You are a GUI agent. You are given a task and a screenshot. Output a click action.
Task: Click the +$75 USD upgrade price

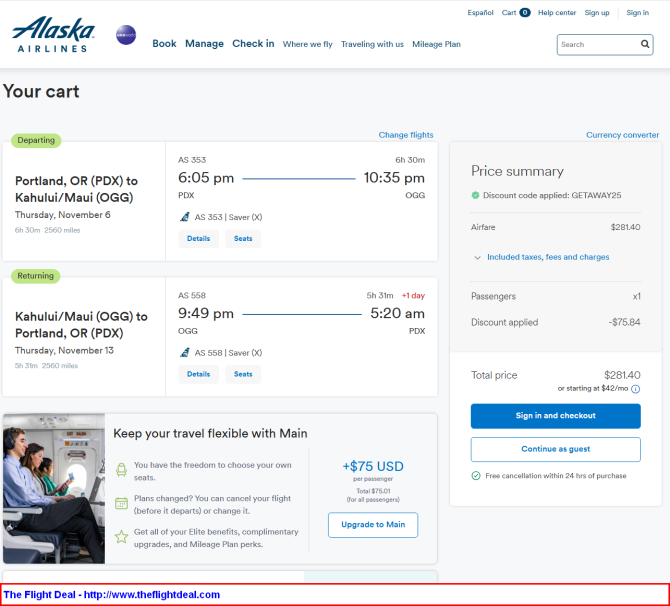(373, 466)
